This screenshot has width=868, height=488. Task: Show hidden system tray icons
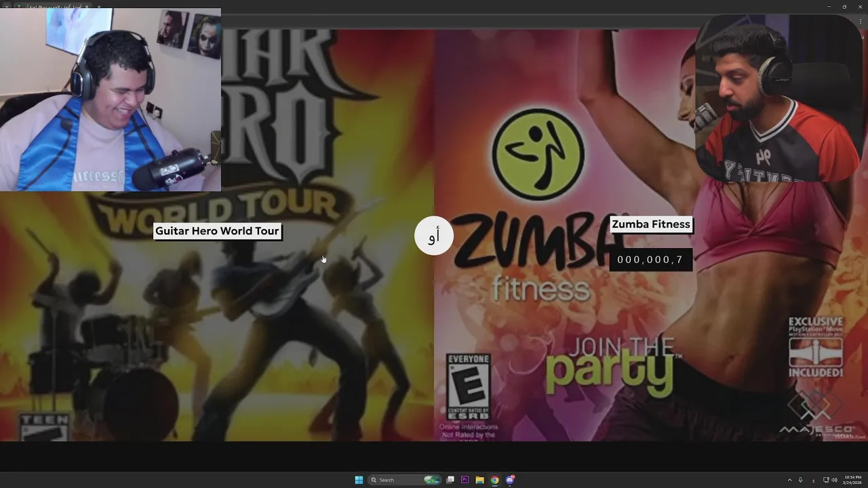click(x=789, y=480)
